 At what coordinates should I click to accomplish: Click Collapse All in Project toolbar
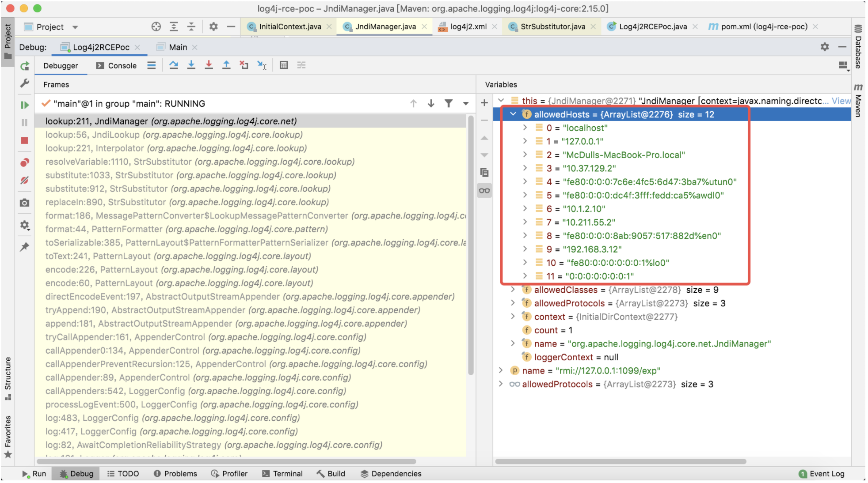191,27
